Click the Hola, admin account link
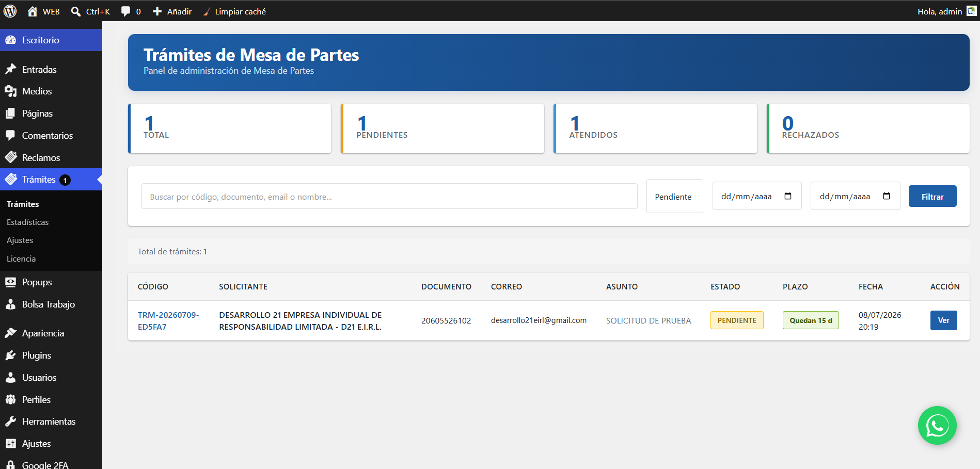The width and height of the screenshot is (980, 469). pos(940,11)
